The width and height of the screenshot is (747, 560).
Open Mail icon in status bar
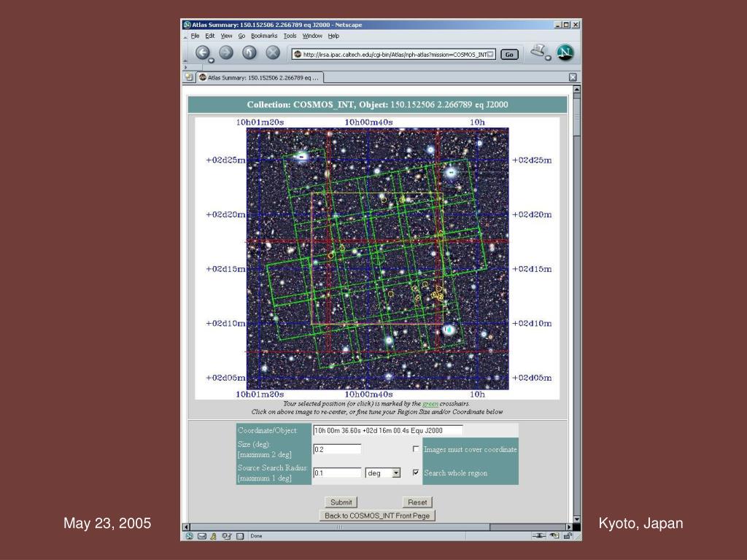[201, 536]
